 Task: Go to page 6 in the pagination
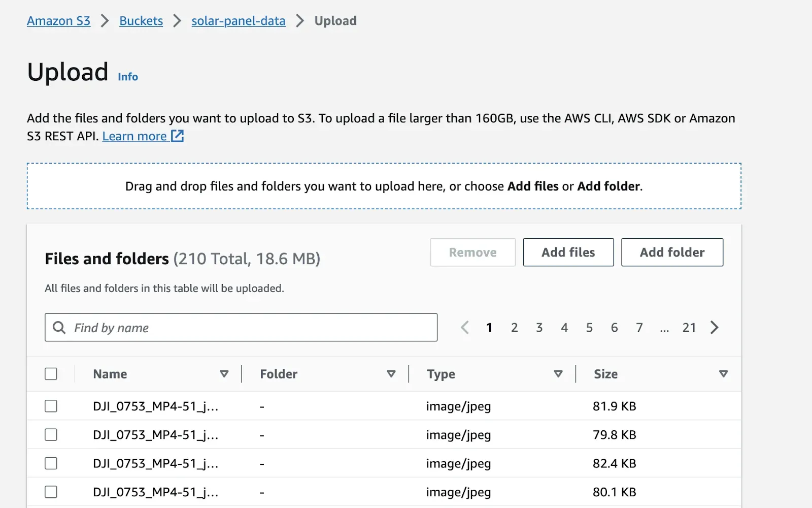615,328
